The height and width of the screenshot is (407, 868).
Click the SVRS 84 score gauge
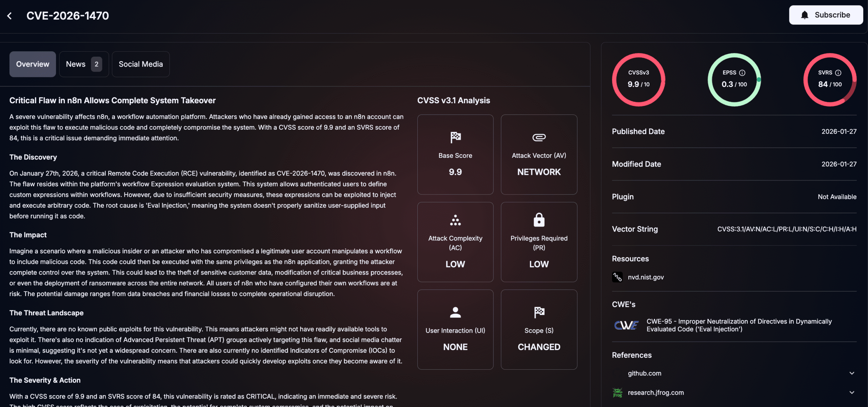click(x=830, y=79)
